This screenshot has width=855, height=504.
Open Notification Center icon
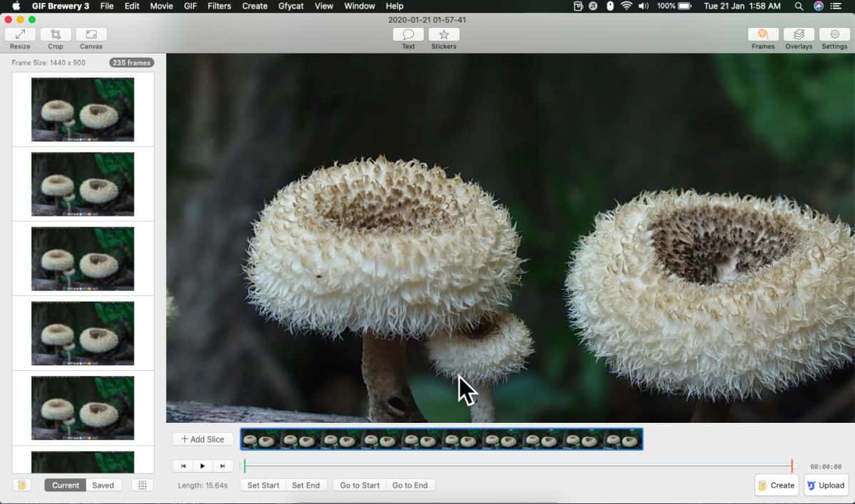coord(836,6)
